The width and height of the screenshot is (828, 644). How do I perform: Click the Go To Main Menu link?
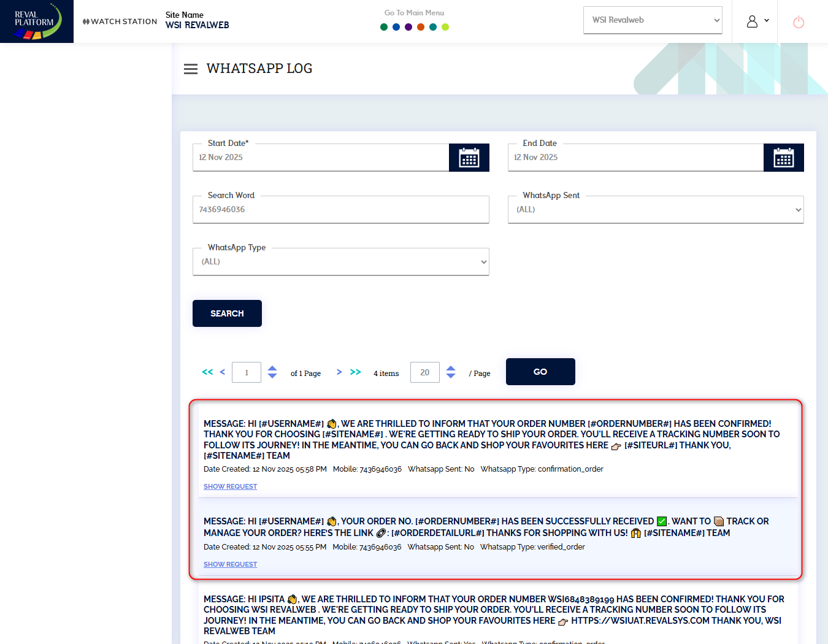pos(414,13)
